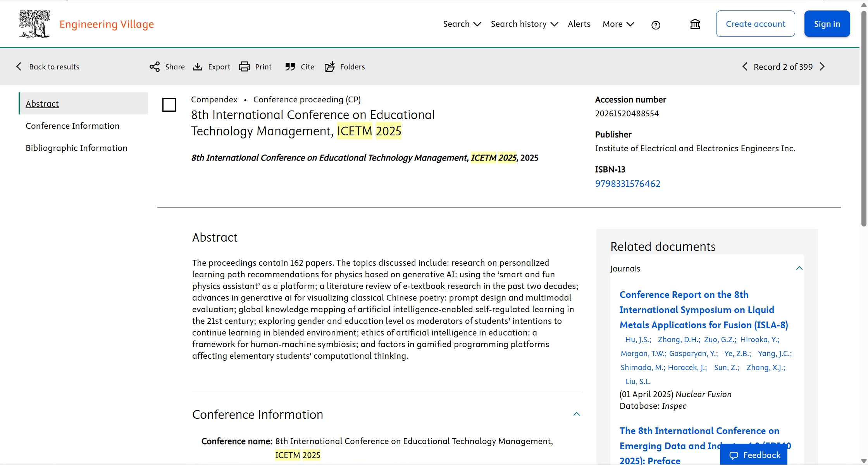Click the Cite quotation icon
The width and height of the screenshot is (868, 465).
point(290,67)
